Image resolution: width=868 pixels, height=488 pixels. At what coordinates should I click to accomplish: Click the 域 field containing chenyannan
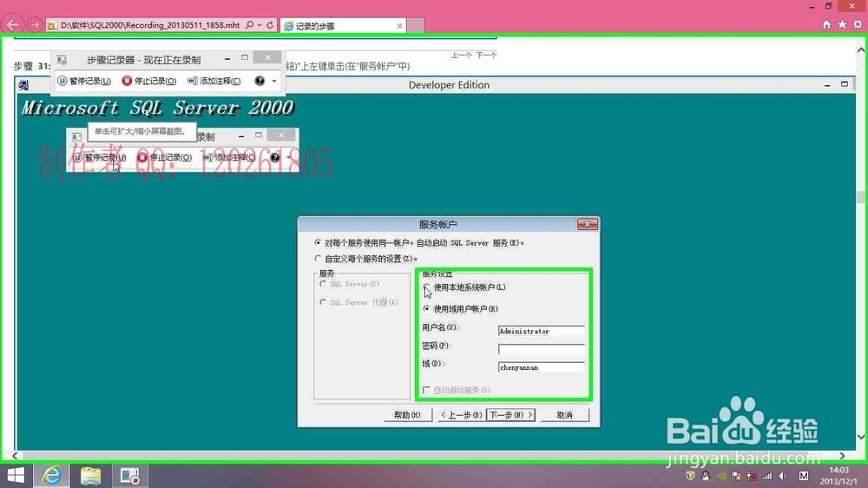pos(542,367)
